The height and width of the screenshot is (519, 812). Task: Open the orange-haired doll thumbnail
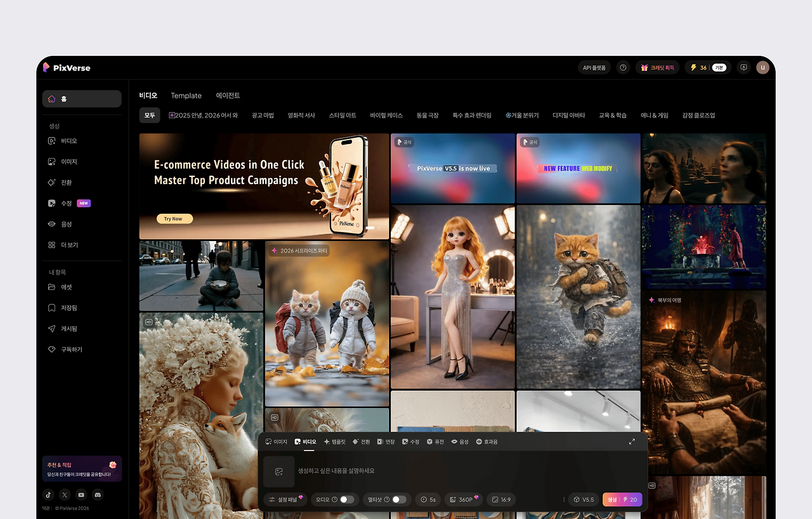click(x=453, y=297)
